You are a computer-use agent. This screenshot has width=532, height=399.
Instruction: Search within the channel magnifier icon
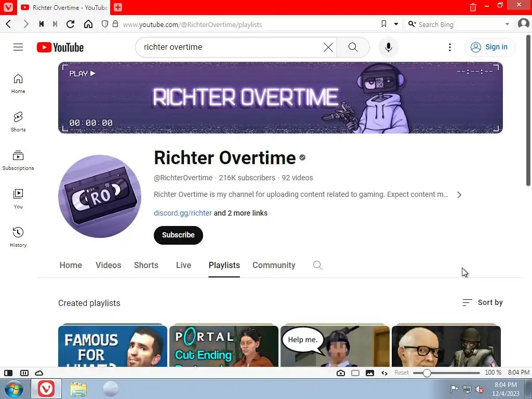pyautogui.click(x=317, y=265)
